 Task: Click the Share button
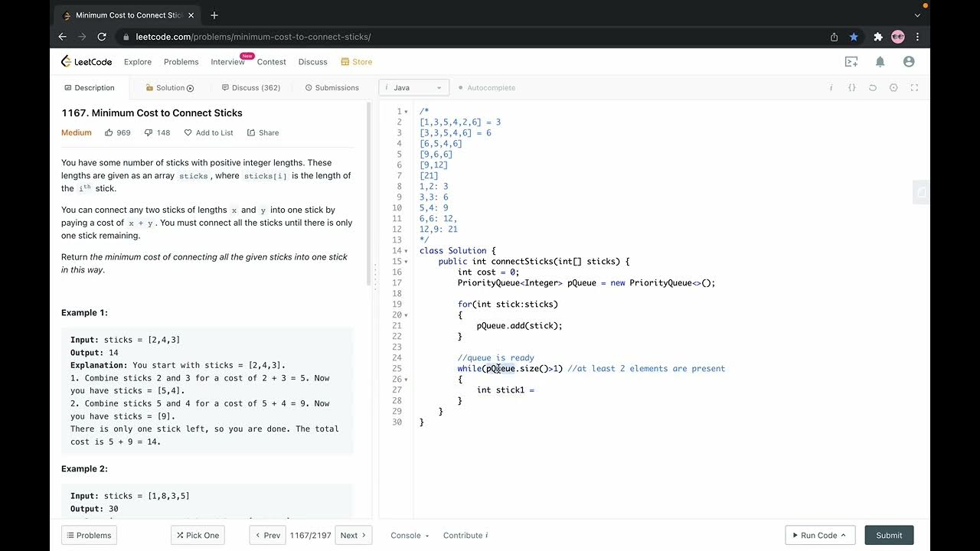click(263, 132)
